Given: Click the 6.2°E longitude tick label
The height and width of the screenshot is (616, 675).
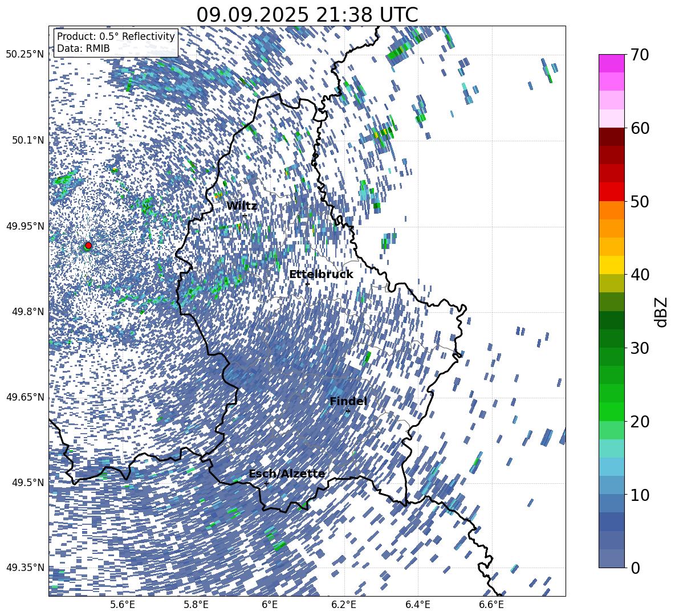Looking at the screenshot, I should point(344,605).
